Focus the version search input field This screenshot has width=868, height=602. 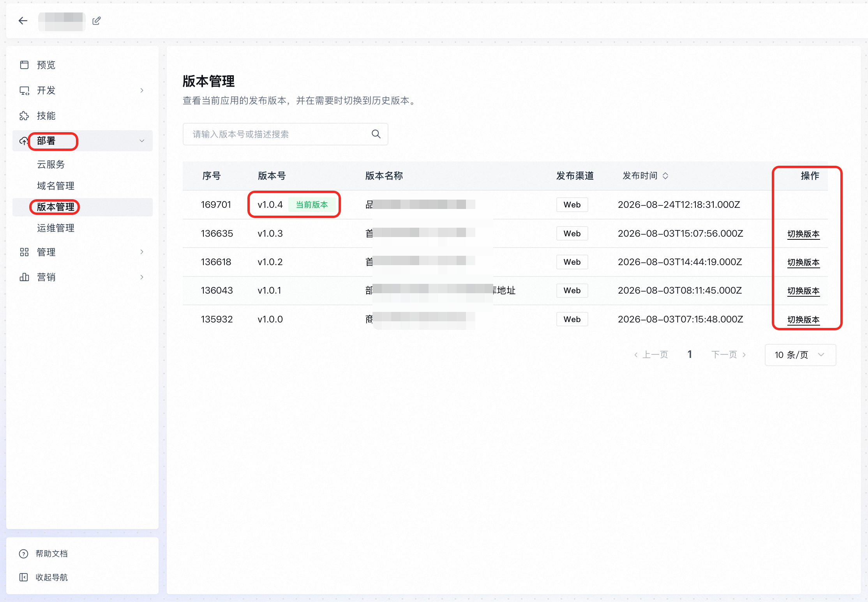point(285,134)
